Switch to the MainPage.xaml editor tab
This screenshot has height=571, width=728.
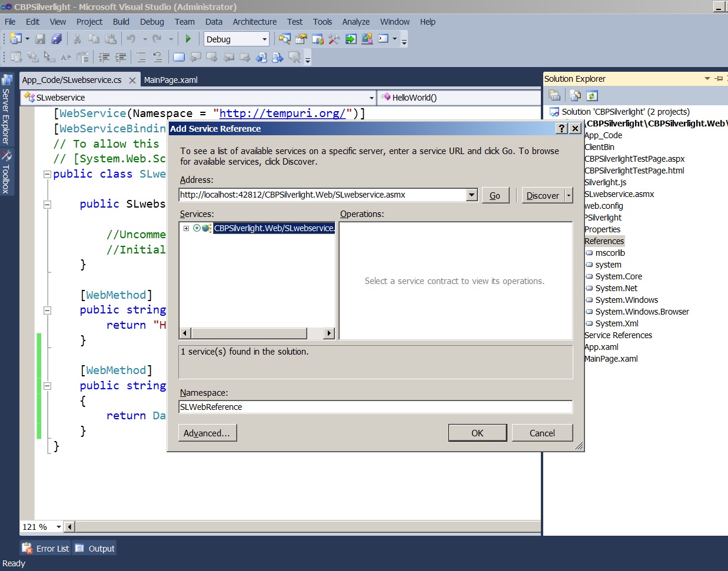tap(171, 80)
